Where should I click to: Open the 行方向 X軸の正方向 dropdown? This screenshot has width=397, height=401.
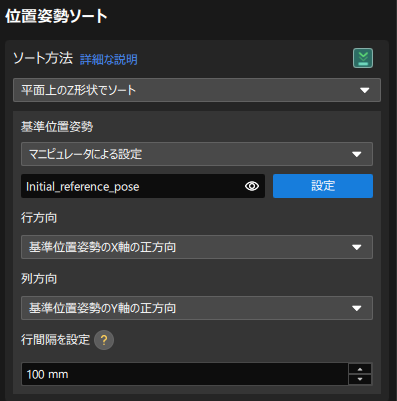[x=197, y=247]
